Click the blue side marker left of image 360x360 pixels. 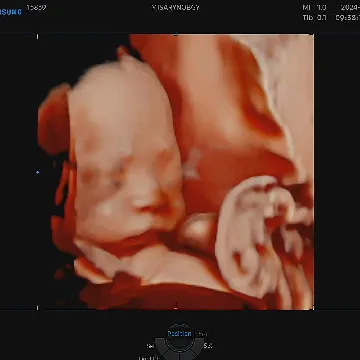coord(37,172)
